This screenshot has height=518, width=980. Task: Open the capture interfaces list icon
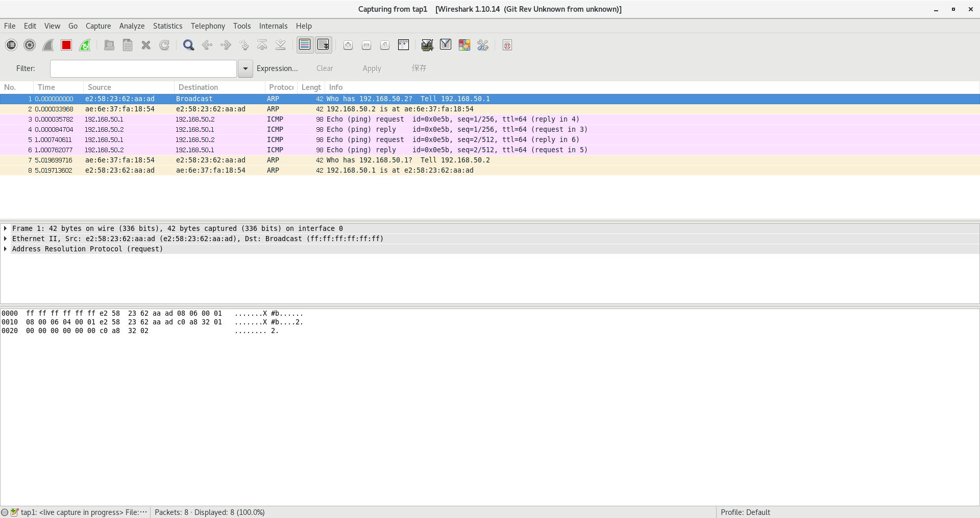(x=11, y=45)
